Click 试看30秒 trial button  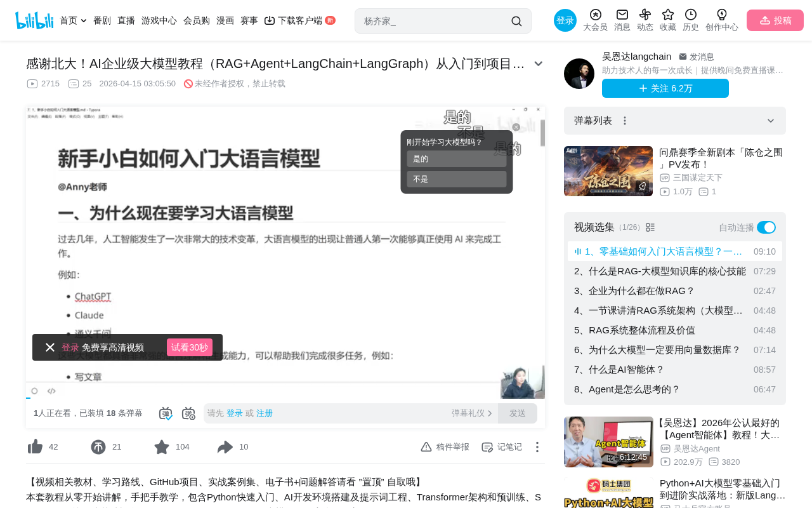pos(190,347)
